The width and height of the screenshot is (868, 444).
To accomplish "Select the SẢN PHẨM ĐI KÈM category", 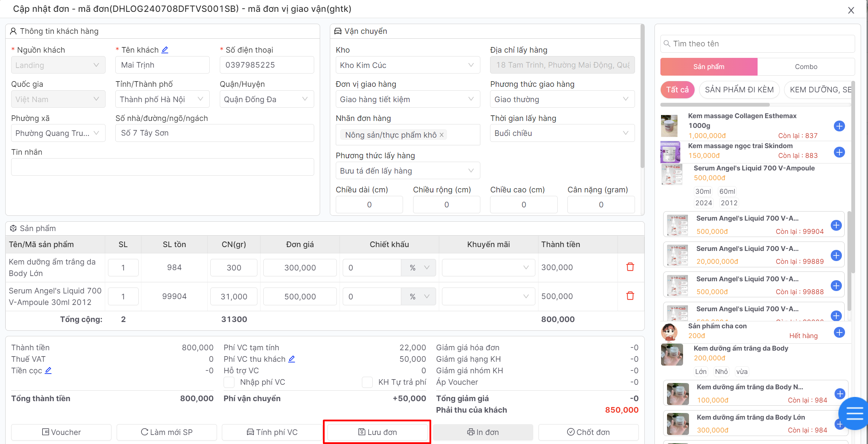I will (739, 90).
